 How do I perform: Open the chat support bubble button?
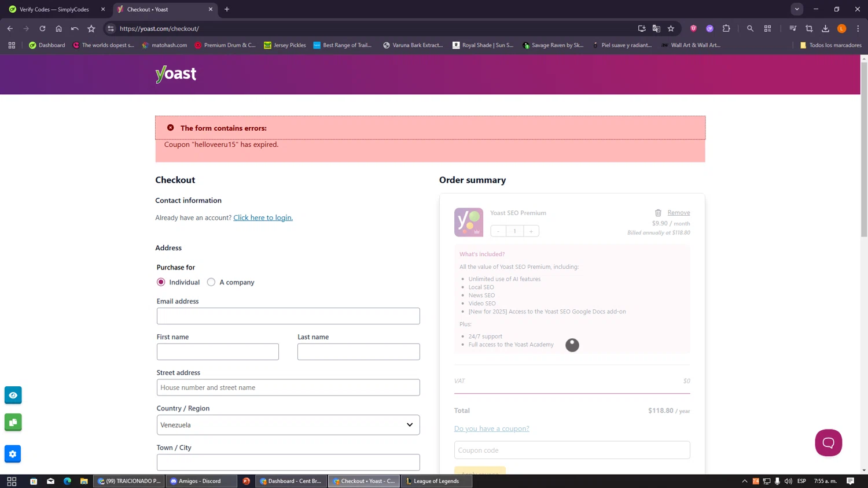828,443
